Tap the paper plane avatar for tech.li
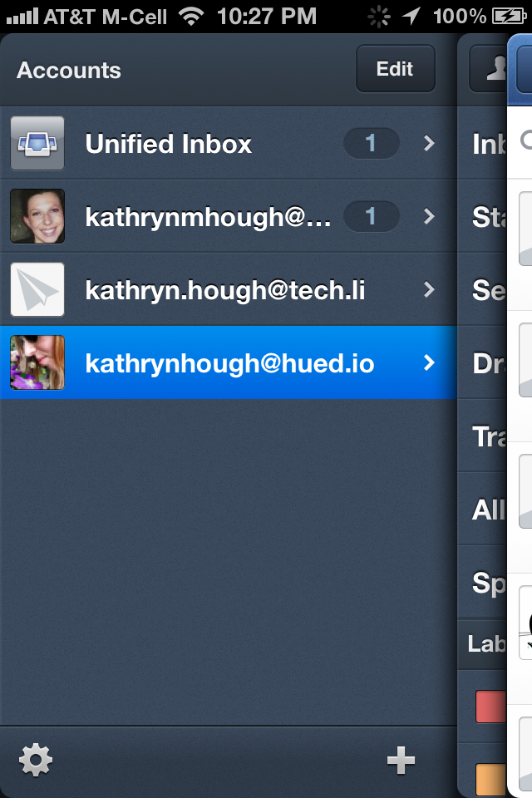 point(37,289)
